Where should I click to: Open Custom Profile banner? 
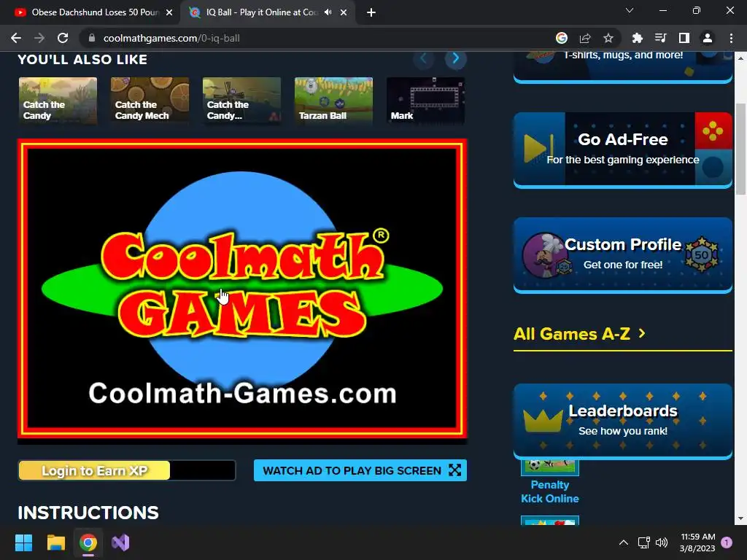tap(623, 255)
